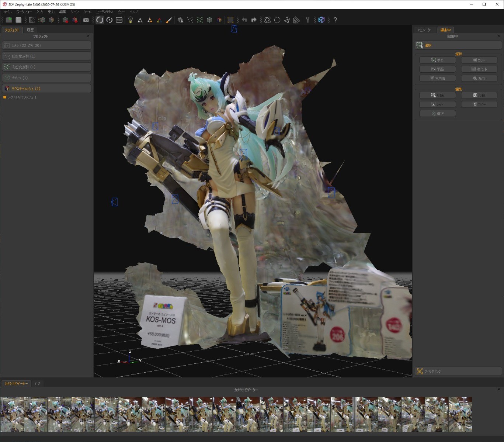Image resolution: width=504 pixels, height=442 pixels.
Task: Switch to the プロジェクト tab
Action: pos(12,30)
